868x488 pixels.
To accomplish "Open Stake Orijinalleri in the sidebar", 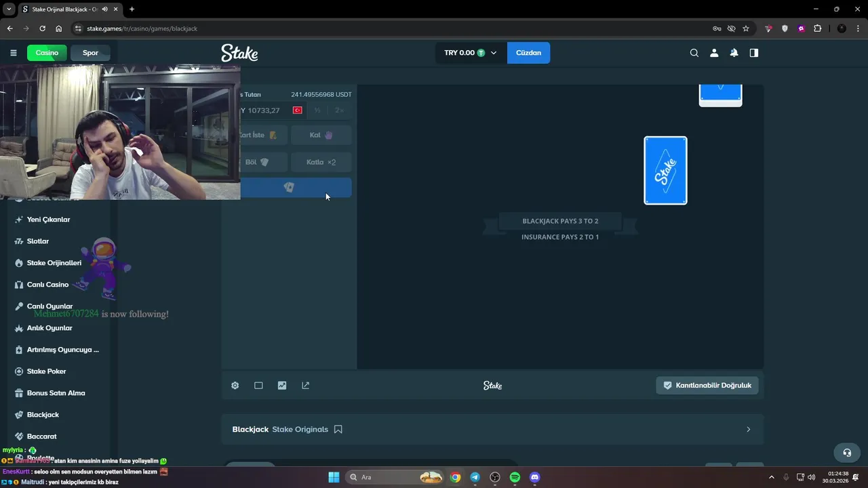I will (x=54, y=263).
